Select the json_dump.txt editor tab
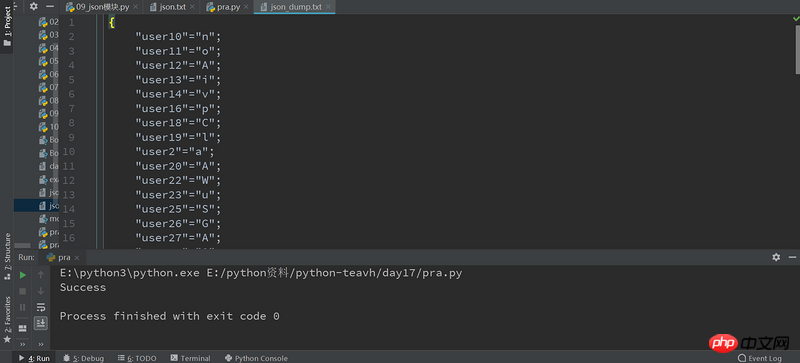 294,7
